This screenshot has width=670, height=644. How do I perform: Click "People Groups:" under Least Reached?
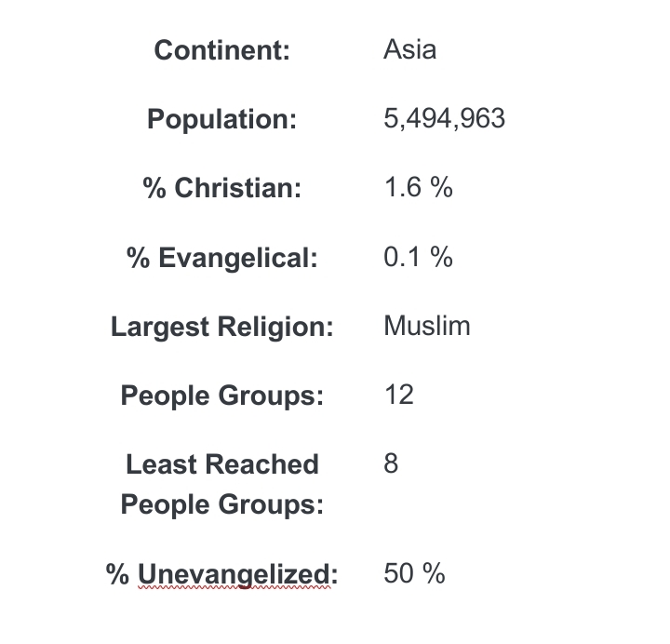221,504
